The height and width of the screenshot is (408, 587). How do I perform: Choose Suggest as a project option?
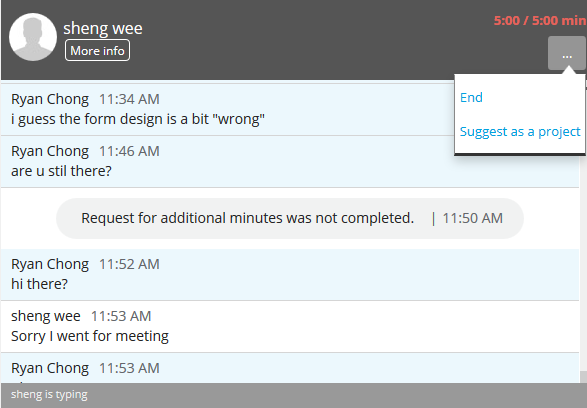pos(520,131)
